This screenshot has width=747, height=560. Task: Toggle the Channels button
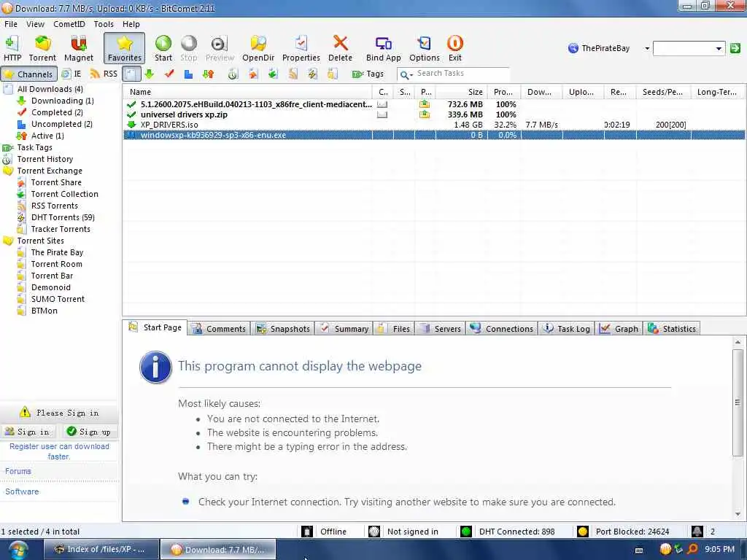(x=29, y=74)
